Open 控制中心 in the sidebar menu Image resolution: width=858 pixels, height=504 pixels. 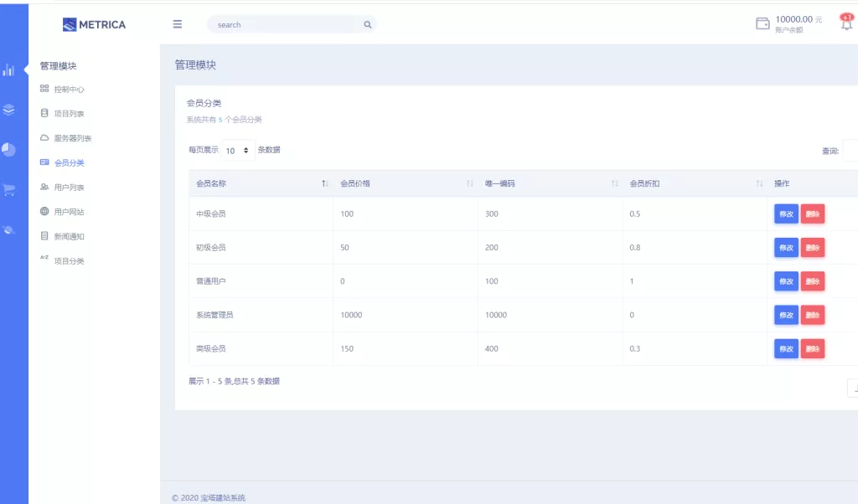[x=69, y=90]
